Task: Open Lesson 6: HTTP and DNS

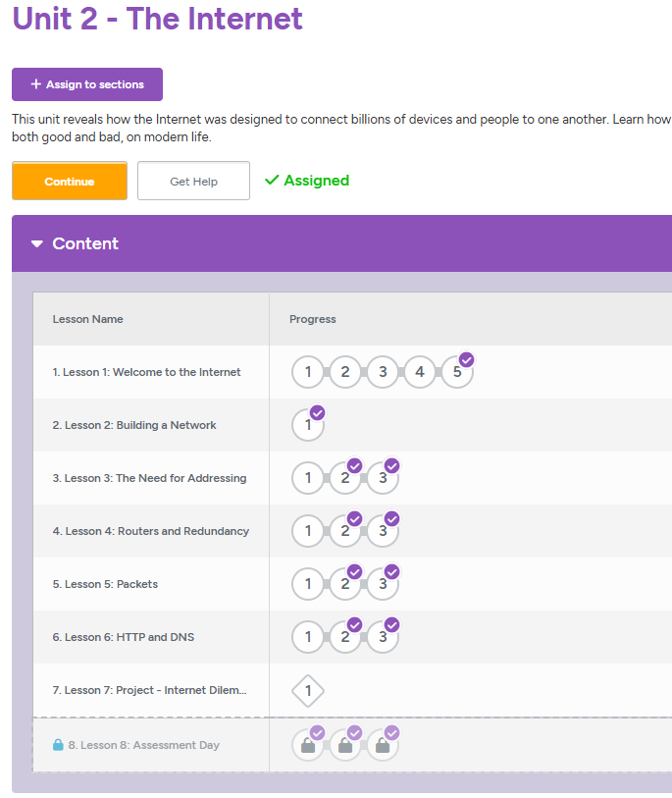Action: [124, 636]
